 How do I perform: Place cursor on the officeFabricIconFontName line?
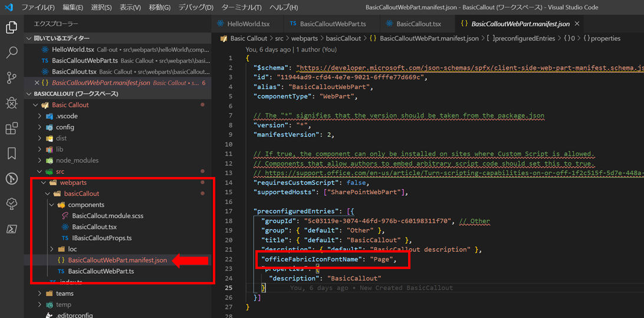point(328,259)
